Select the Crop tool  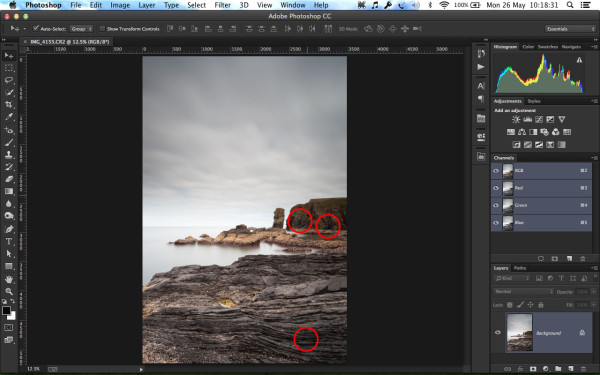pyautogui.click(x=9, y=104)
